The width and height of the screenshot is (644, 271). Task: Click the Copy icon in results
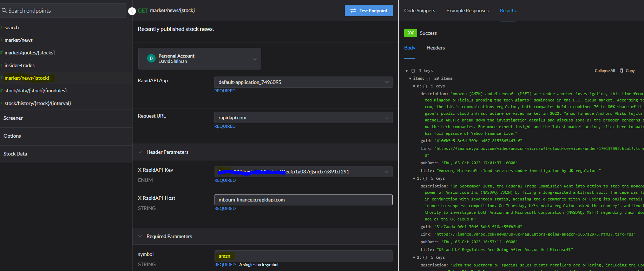click(x=621, y=71)
